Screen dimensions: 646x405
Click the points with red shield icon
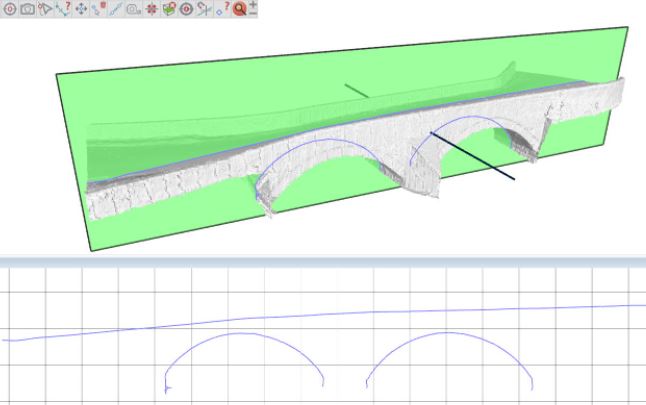(x=98, y=9)
